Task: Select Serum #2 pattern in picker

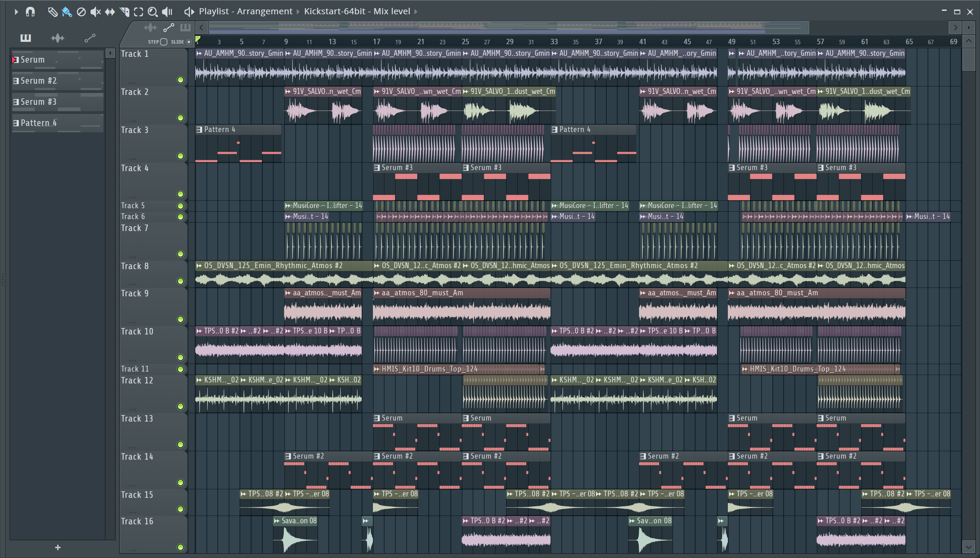Action: [x=58, y=81]
